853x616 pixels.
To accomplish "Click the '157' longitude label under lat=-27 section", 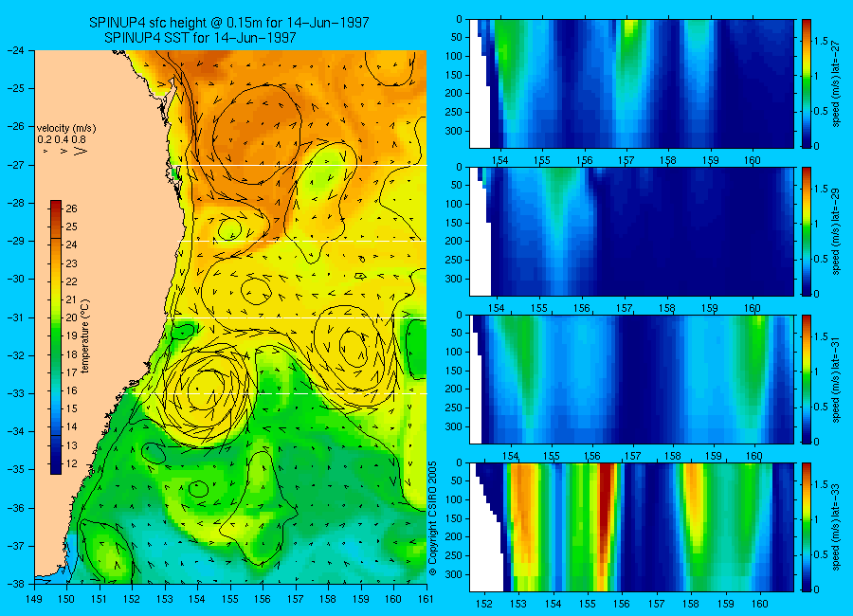I will tap(626, 160).
